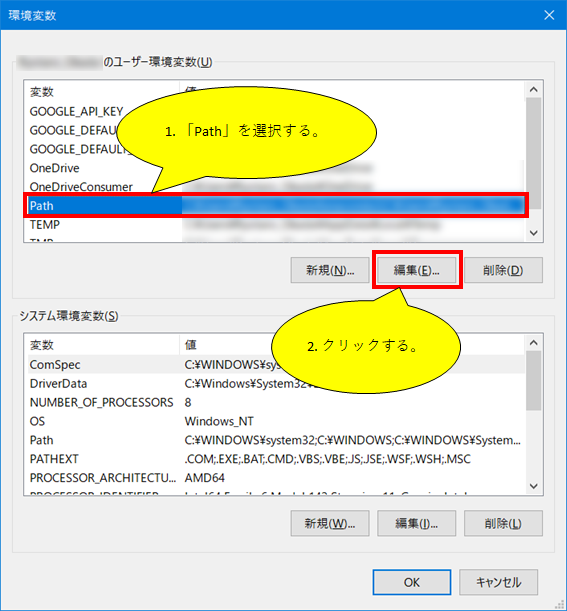Click the system variables 編集(I)... button
This screenshot has height=611, width=567.
click(417, 523)
